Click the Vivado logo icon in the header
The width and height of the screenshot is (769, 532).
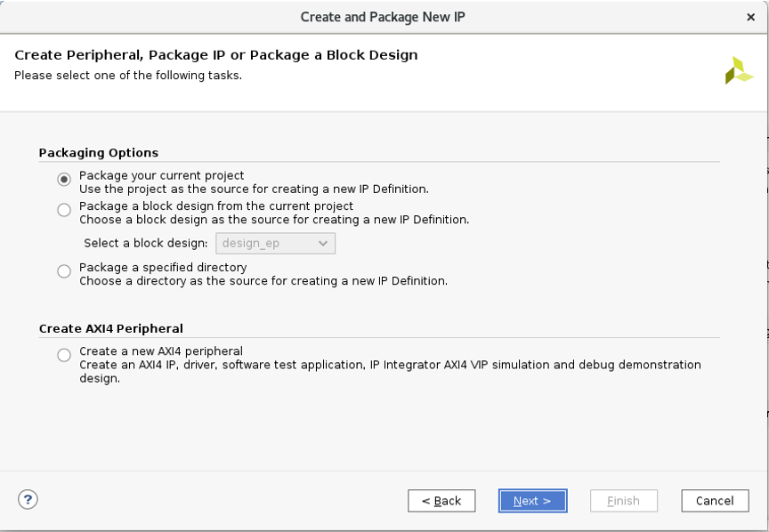739,70
